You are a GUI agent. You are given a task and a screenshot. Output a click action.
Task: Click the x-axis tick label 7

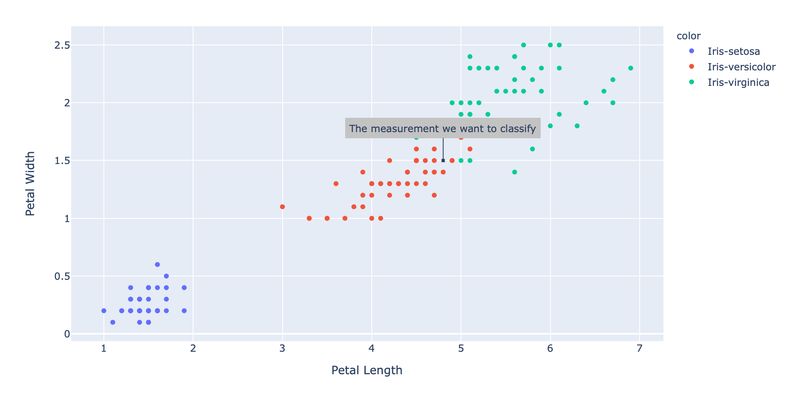click(639, 348)
